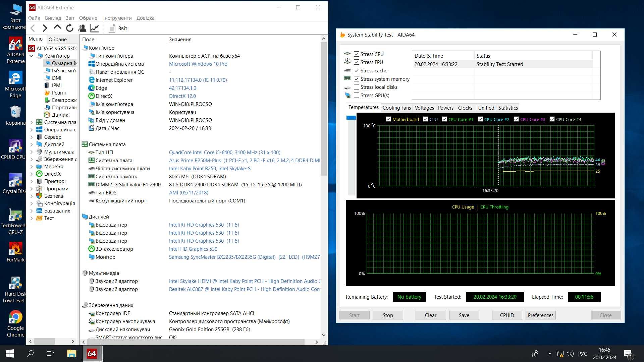The height and width of the screenshot is (362, 644).
Task: Click the Stop button in Stability Test
Action: [x=388, y=315]
